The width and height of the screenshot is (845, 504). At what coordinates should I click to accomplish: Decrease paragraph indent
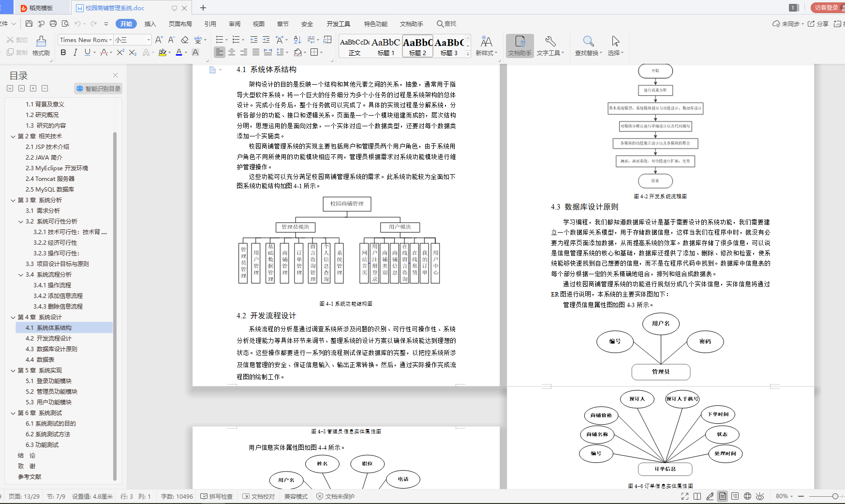pyautogui.click(x=254, y=40)
